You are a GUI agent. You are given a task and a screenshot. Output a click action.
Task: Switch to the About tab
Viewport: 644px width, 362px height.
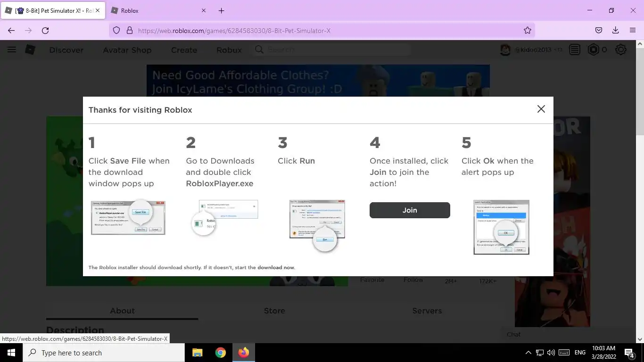(122, 311)
